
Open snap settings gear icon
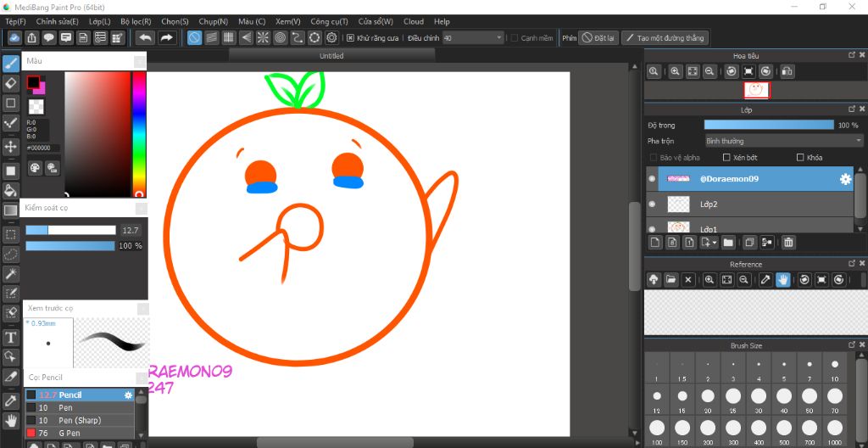point(331,37)
